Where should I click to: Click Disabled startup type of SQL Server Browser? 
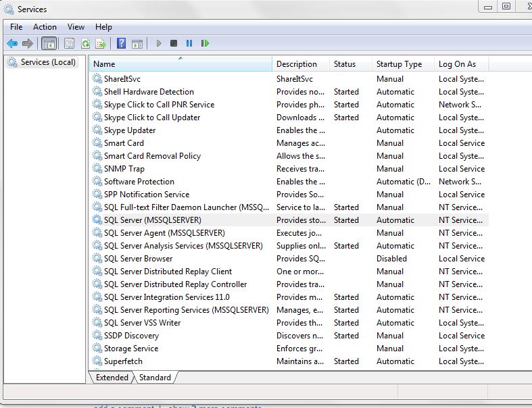391,259
